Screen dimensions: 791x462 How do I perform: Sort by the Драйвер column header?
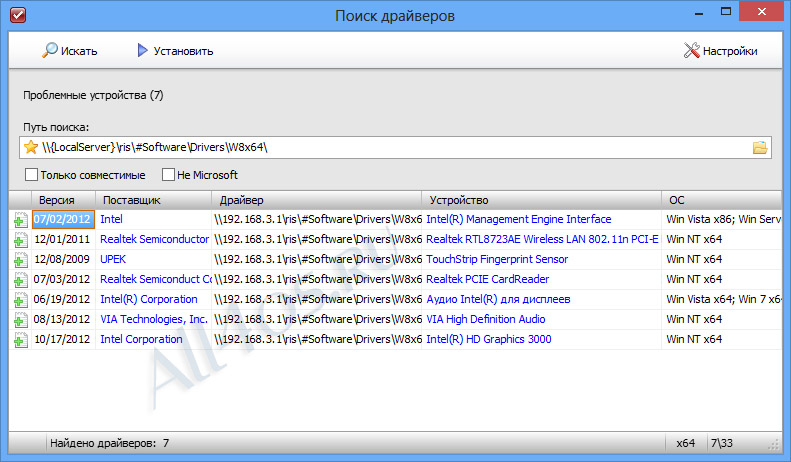coord(316,200)
